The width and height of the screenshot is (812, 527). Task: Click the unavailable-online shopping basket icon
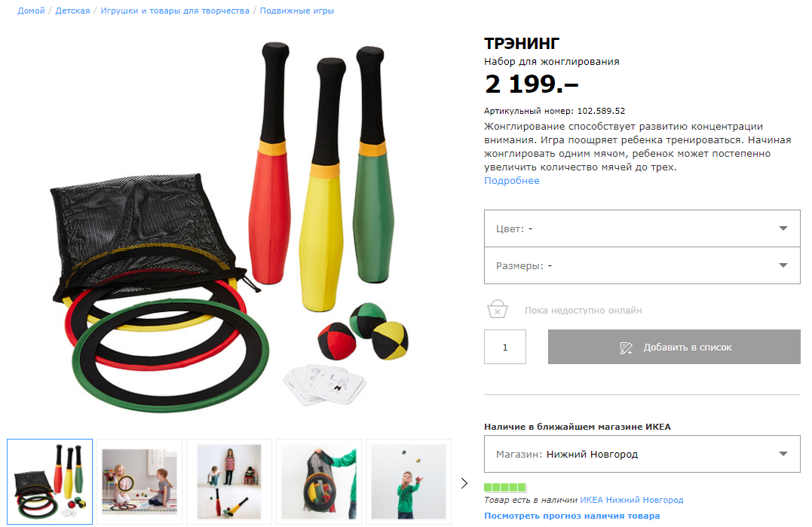pos(497,309)
